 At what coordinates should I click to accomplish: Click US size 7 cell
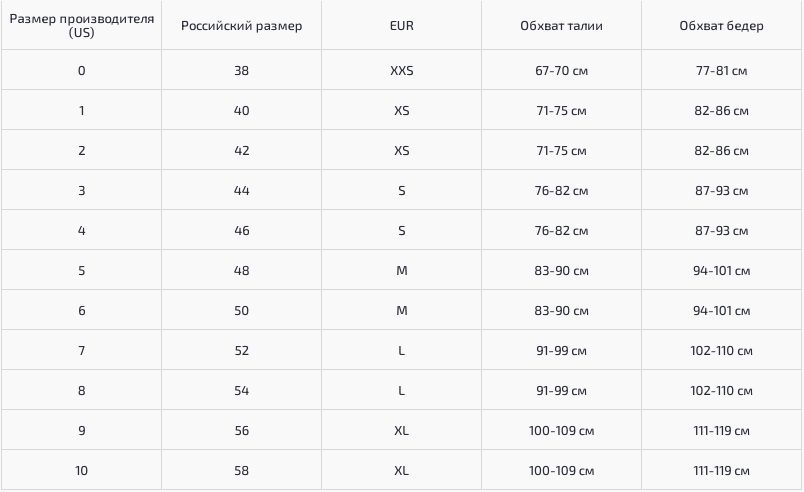[82, 350]
